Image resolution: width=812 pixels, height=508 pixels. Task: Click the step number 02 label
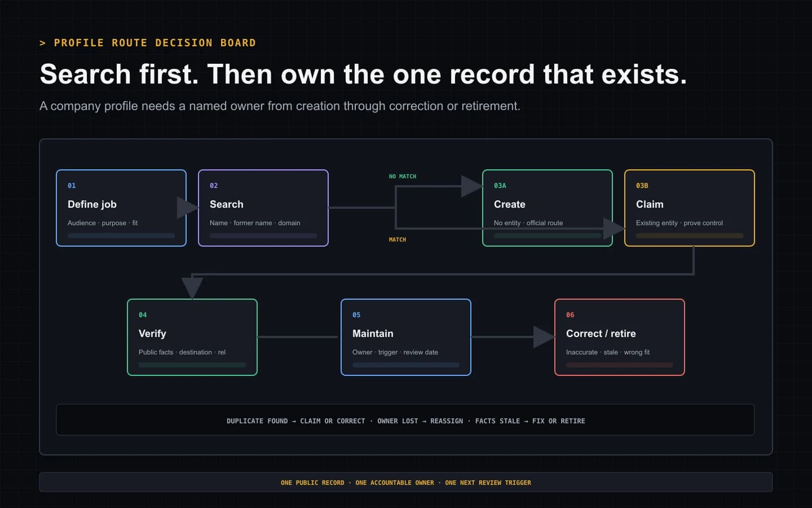point(214,186)
